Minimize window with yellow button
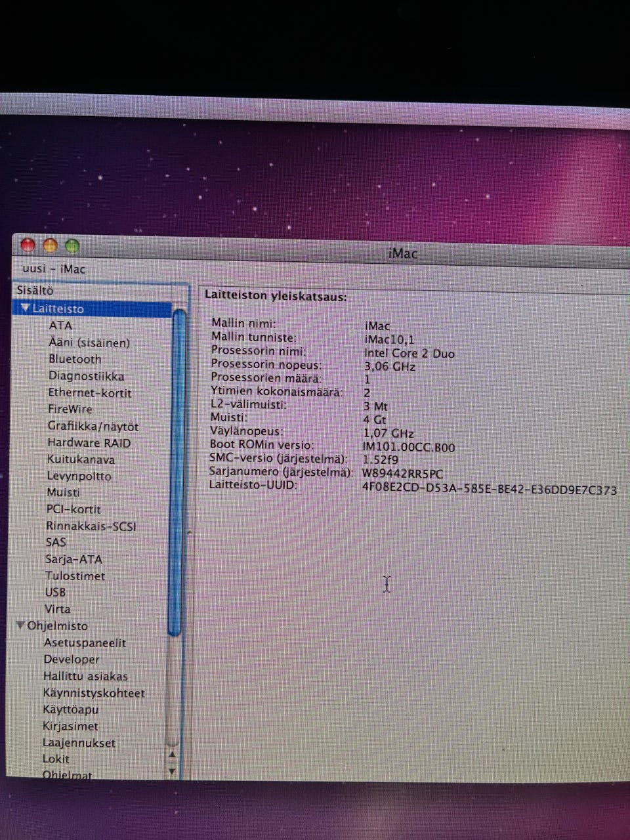The width and height of the screenshot is (630, 840). pyautogui.click(x=50, y=245)
